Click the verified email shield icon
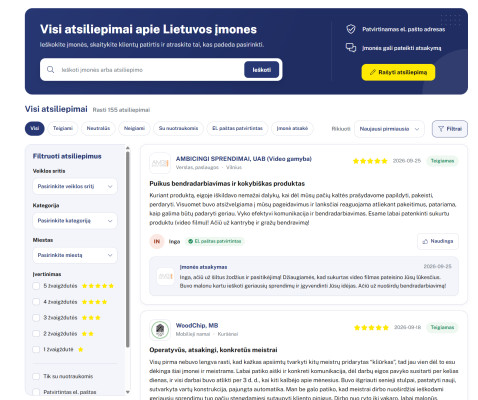The width and height of the screenshot is (478, 400). click(x=351, y=29)
